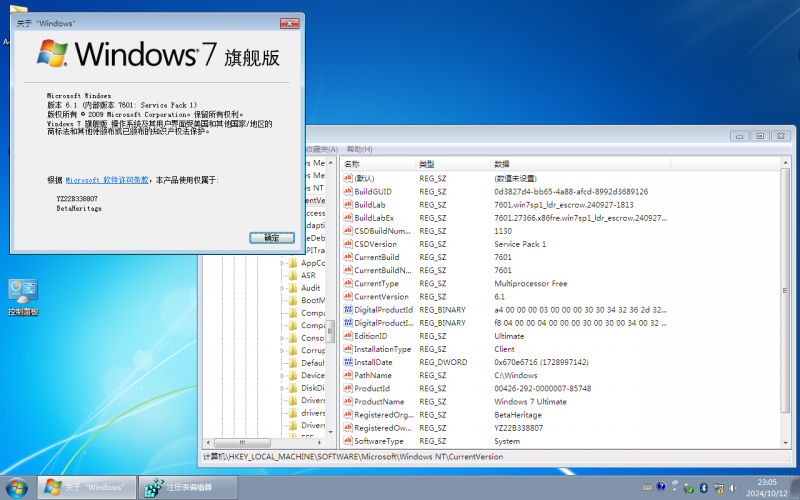Image resolution: width=800 pixels, height=500 pixels.
Task: Click data cell reading Multiprocessor Free
Action: [531, 283]
